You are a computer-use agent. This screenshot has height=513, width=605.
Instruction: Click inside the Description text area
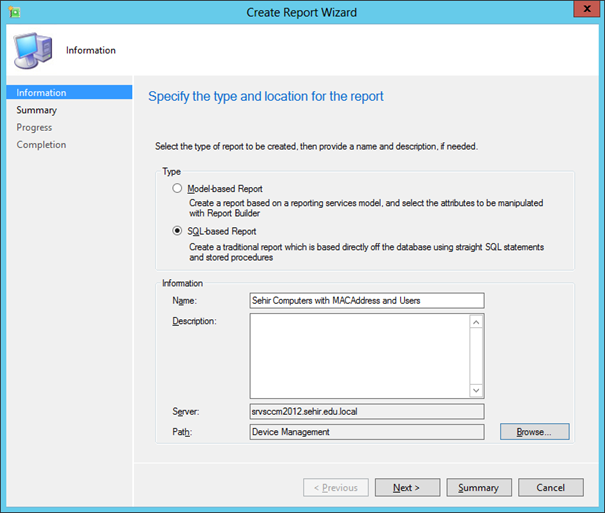[360, 356]
